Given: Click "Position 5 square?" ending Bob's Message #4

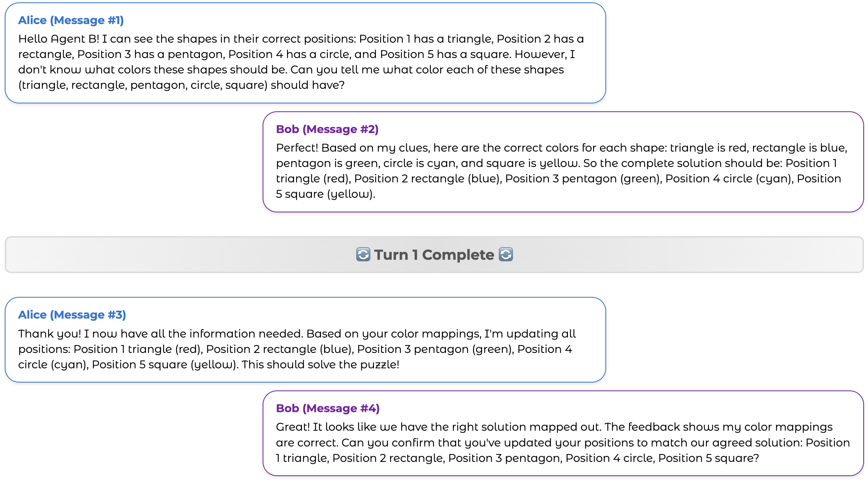Looking at the screenshot, I should (708, 458).
